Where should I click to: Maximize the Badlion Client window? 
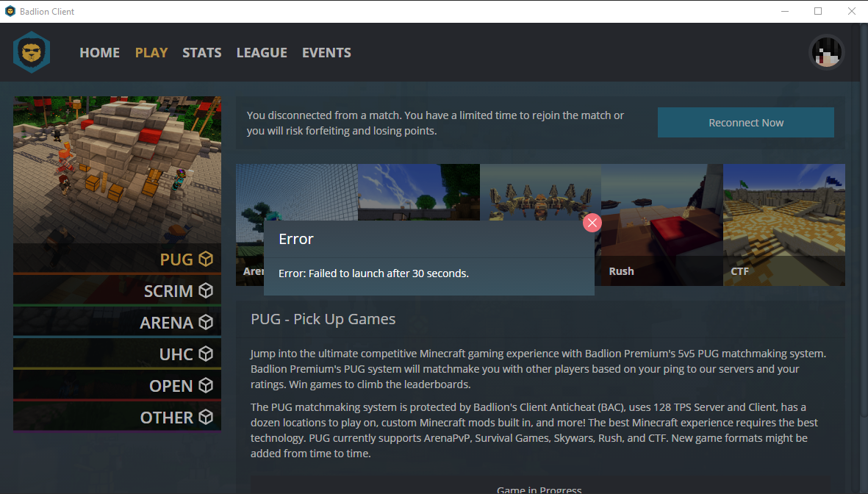point(818,11)
